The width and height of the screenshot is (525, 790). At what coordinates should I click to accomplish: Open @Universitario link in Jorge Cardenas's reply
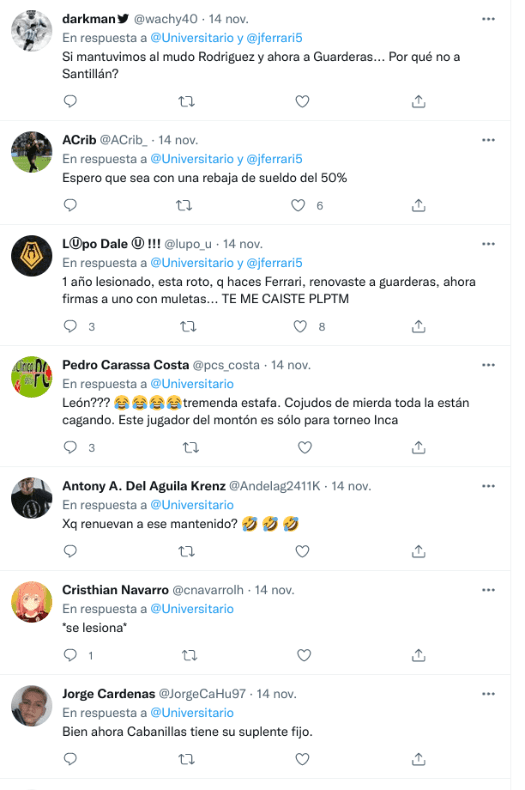pyautogui.click(x=192, y=713)
